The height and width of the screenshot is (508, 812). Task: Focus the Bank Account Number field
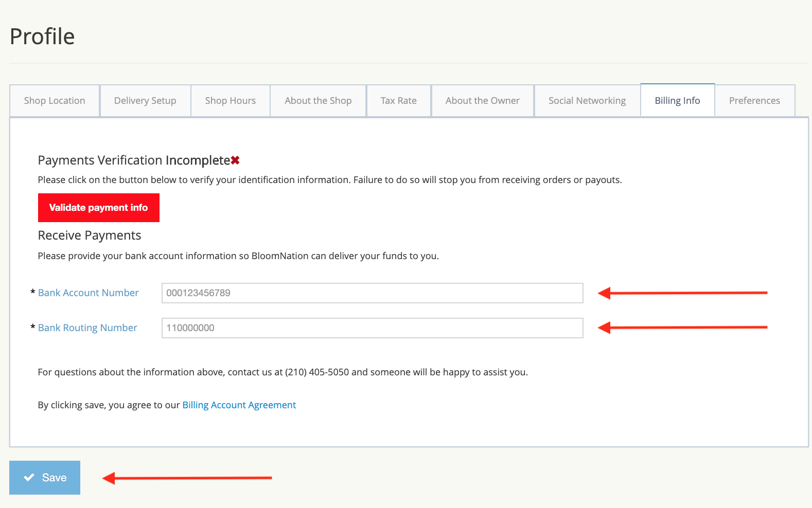373,293
